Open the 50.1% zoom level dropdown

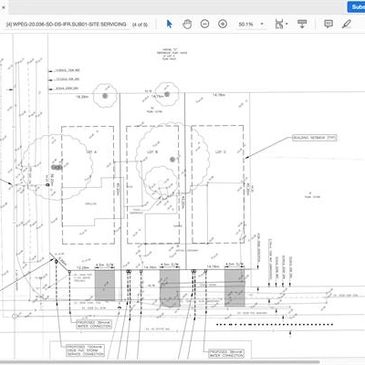262,24
